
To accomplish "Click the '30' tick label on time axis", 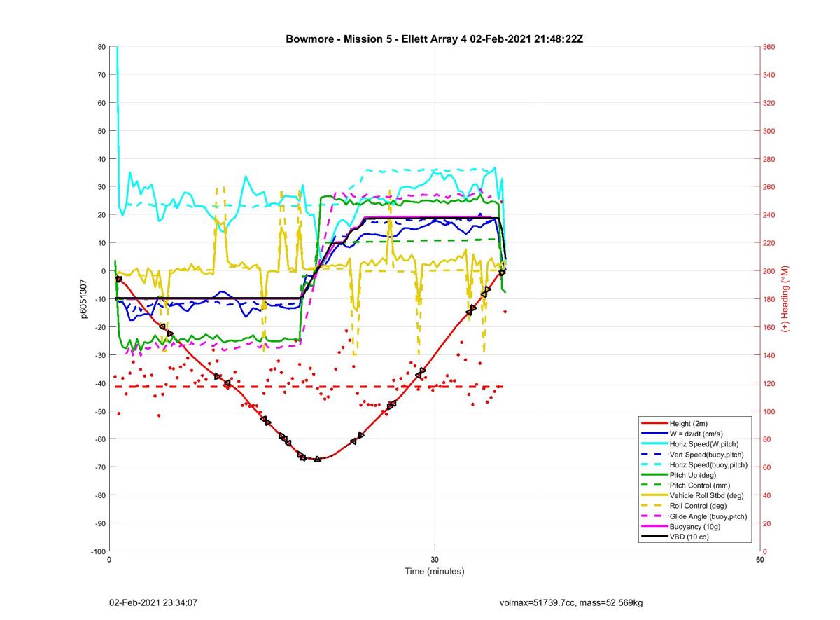I will 435,560.
